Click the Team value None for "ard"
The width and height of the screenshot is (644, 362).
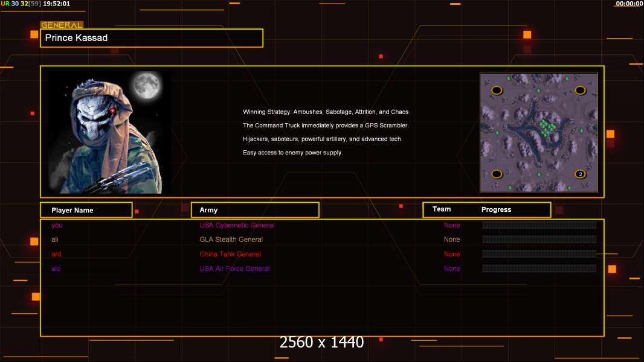(452, 254)
